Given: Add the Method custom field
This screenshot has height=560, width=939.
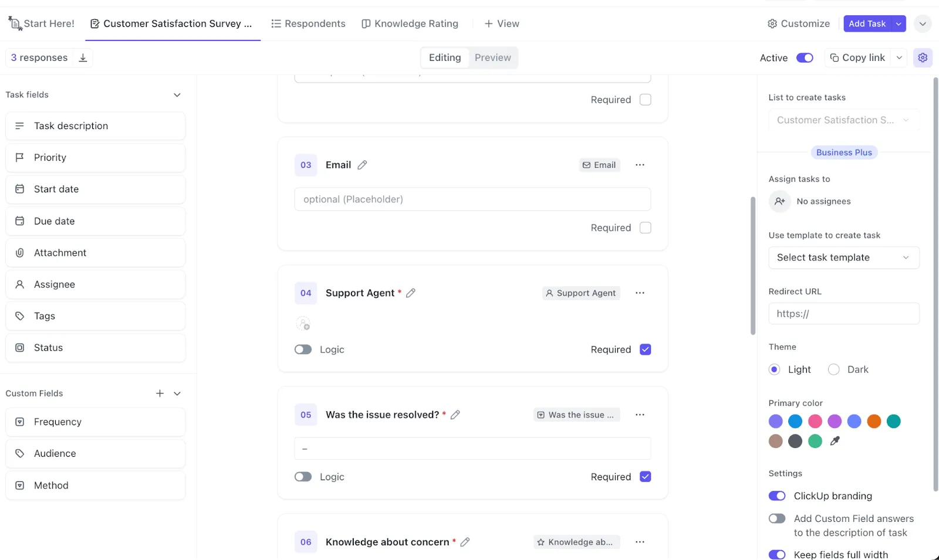Looking at the screenshot, I should click(x=95, y=486).
